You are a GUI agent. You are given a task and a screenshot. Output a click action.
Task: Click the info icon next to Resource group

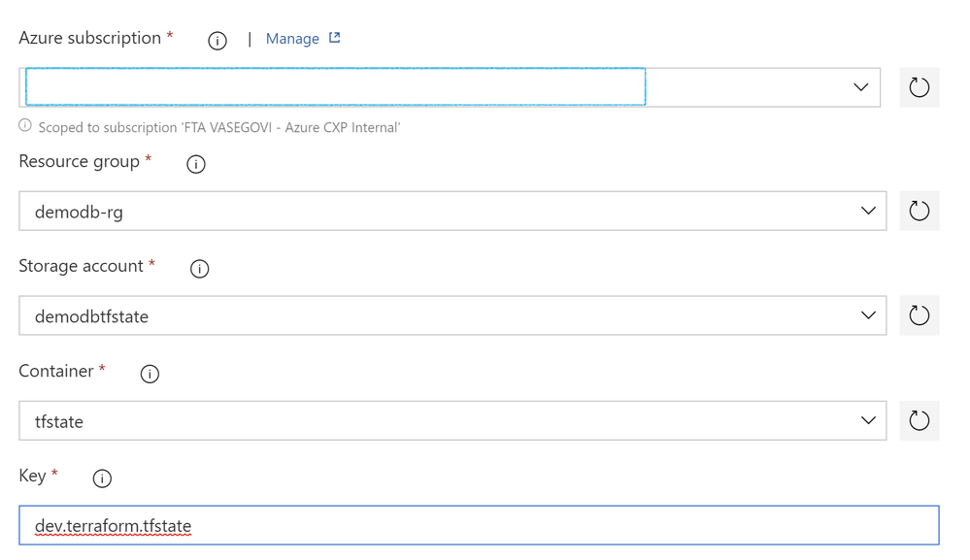tap(196, 164)
